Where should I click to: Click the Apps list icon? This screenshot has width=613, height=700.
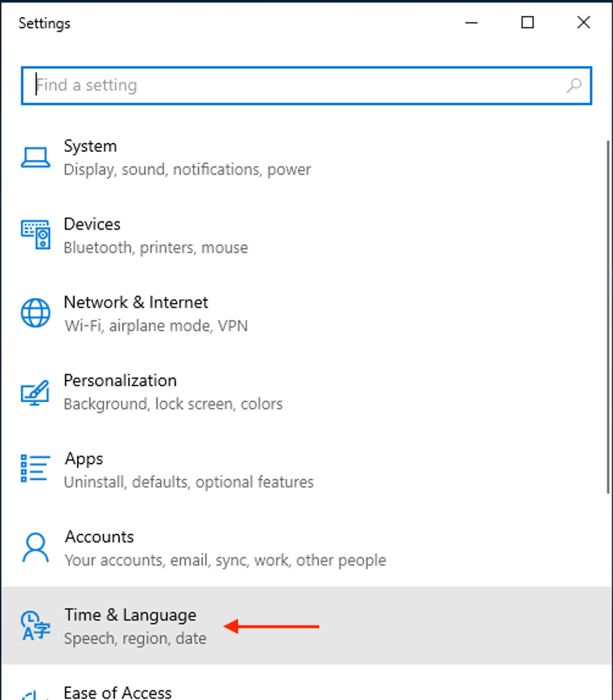point(35,468)
